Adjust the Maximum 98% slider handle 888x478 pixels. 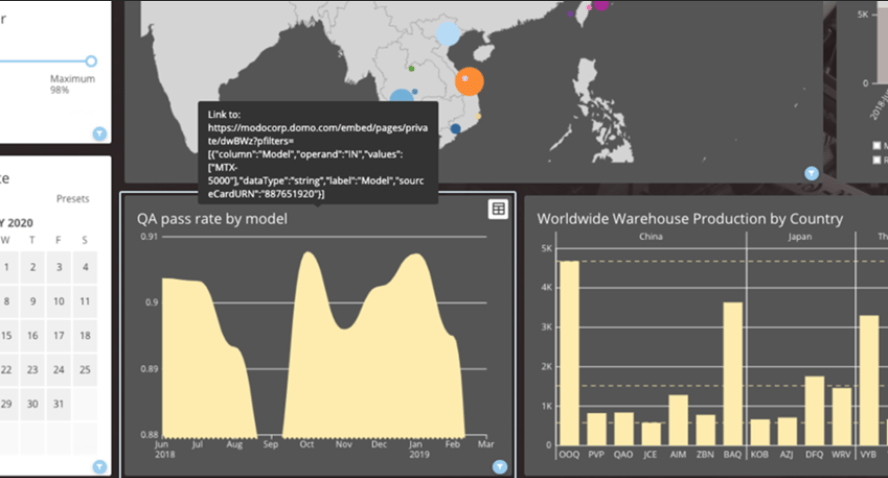coord(91,61)
